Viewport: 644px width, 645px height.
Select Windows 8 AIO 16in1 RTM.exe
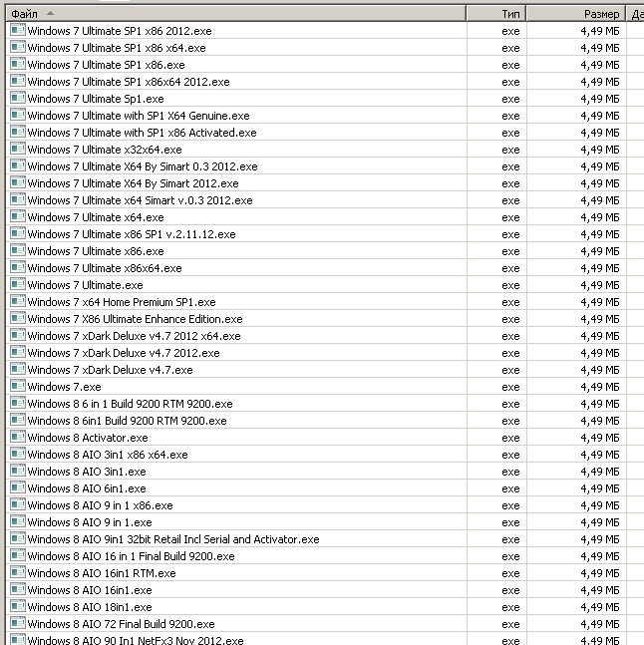(102, 573)
